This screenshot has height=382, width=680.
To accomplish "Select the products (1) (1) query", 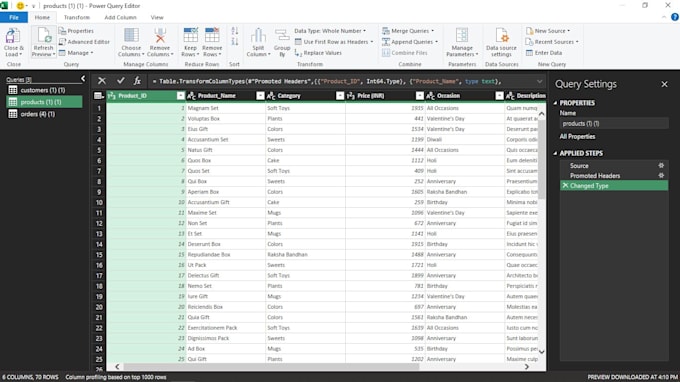I will 44,102.
